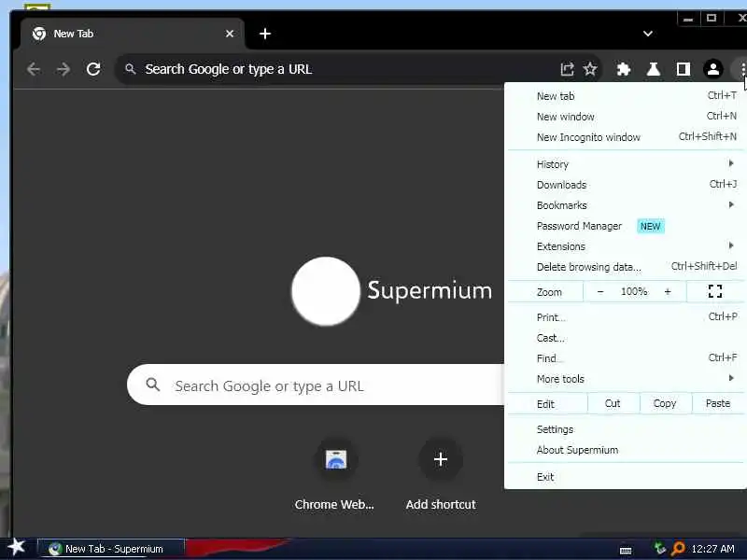
Task: Click the Paste button
Action: (718, 404)
